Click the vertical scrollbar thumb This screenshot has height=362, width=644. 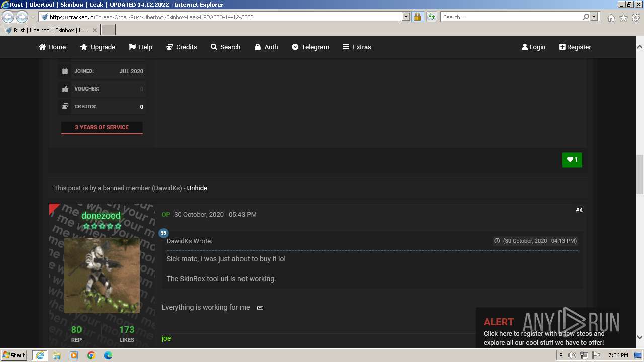point(640,174)
